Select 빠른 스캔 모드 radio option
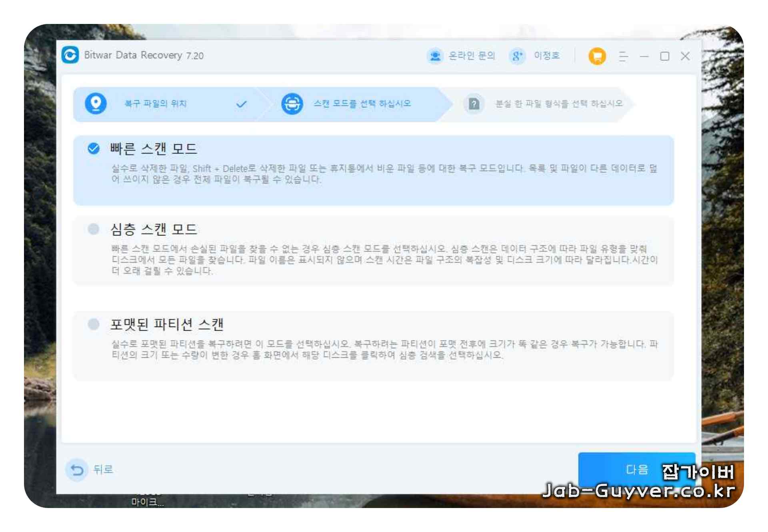Viewport: 768px width, 532px height. coord(94,149)
